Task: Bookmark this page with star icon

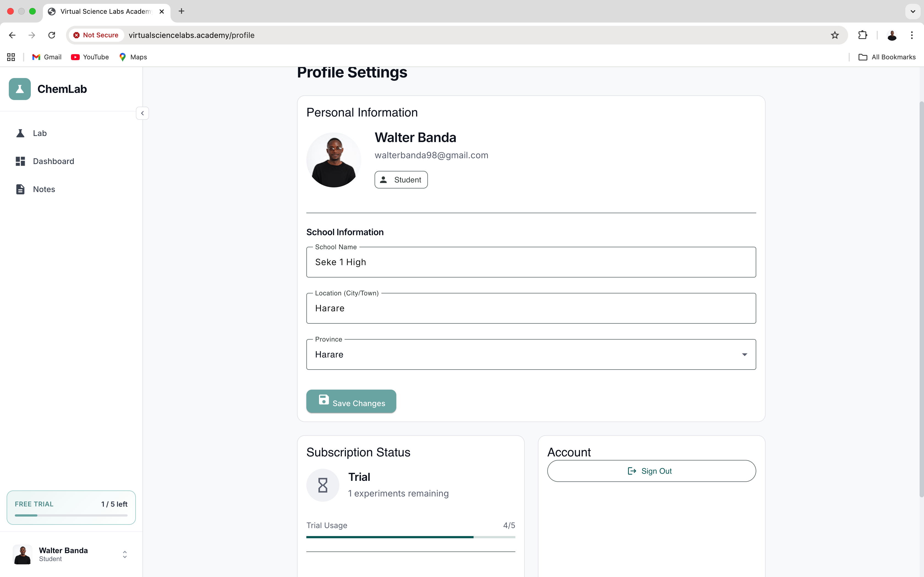Action: (835, 35)
